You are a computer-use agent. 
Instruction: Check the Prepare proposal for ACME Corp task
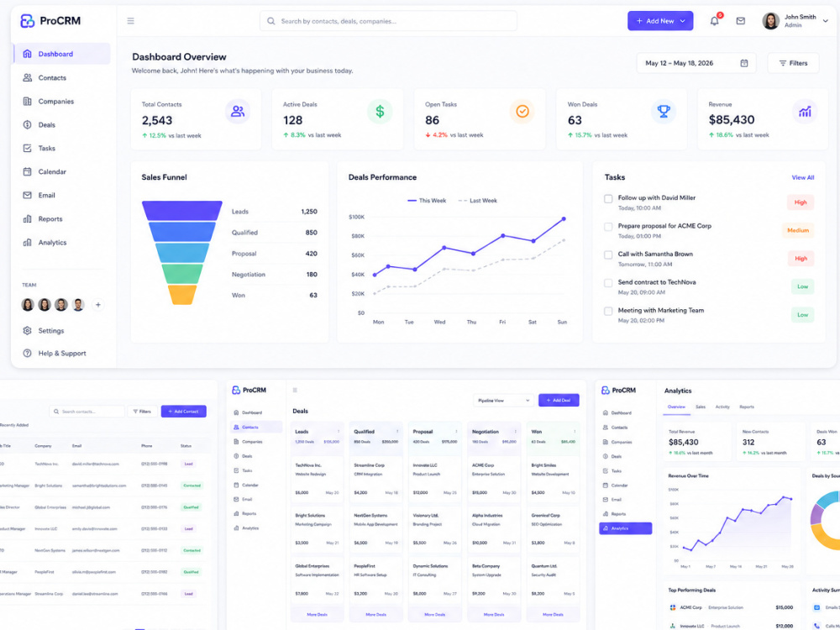point(608,227)
